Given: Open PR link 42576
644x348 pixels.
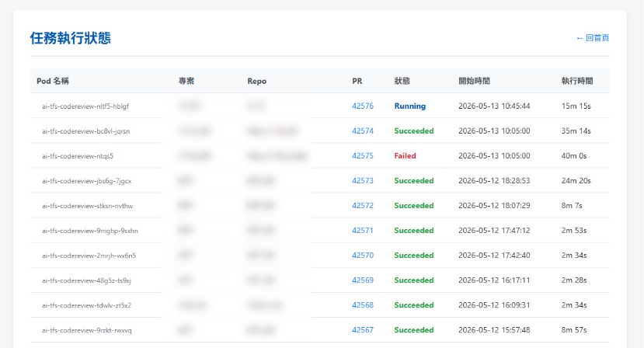Looking at the screenshot, I should [x=363, y=106].
